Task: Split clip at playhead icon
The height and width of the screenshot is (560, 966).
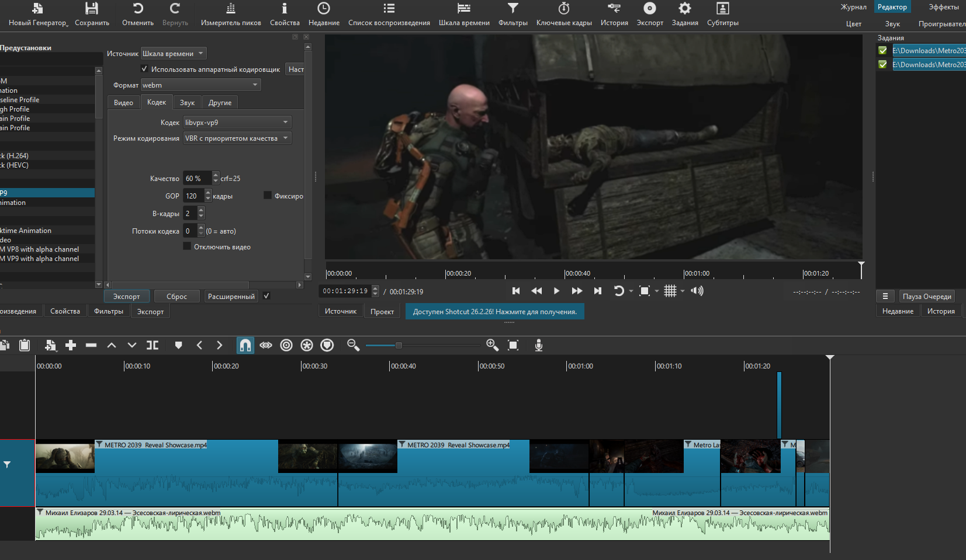Action: click(153, 346)
